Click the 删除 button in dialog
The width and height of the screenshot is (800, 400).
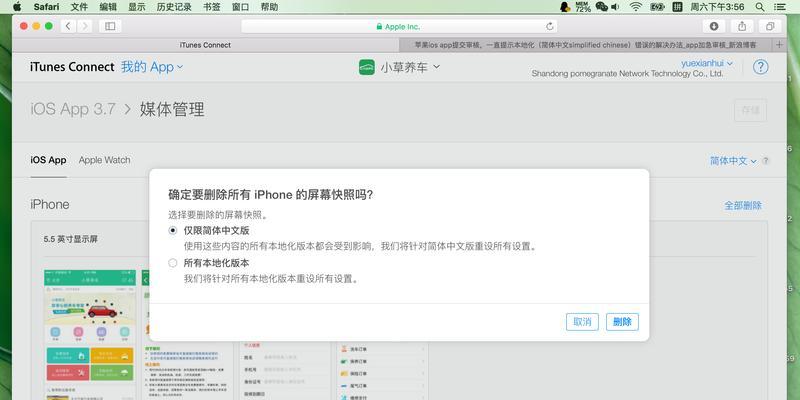pyautogui.click(x=622, y=322)
